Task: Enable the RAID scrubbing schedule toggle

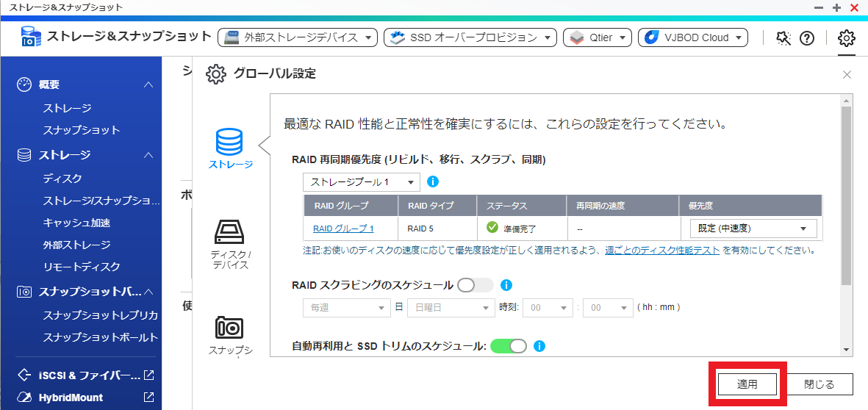Action: (475, 285)
